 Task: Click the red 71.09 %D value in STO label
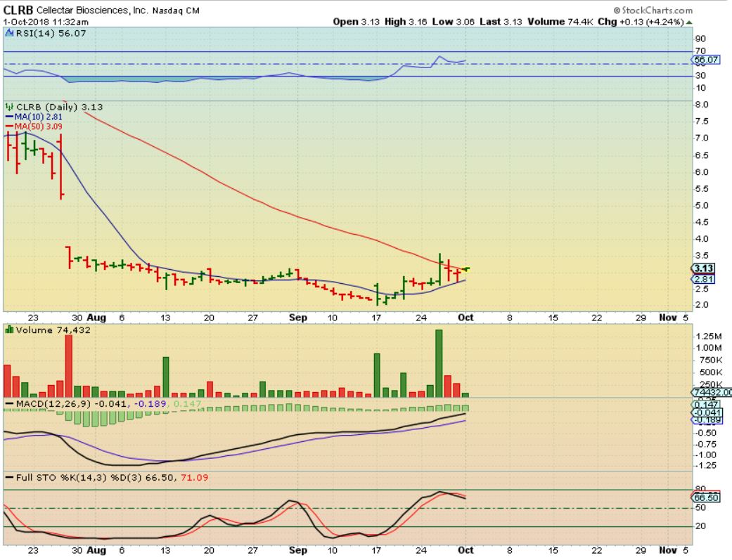pos(194,477)
